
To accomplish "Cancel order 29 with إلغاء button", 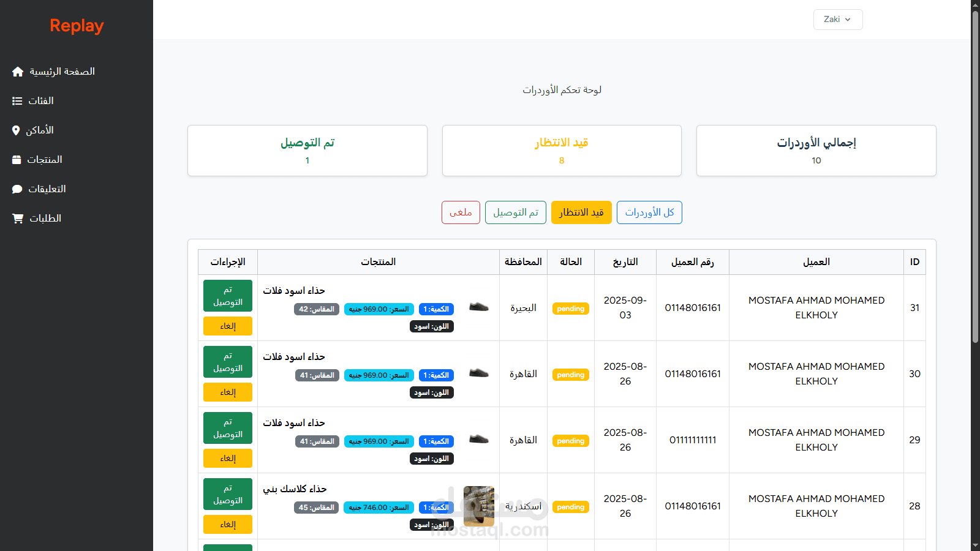I will coord(228,459).
